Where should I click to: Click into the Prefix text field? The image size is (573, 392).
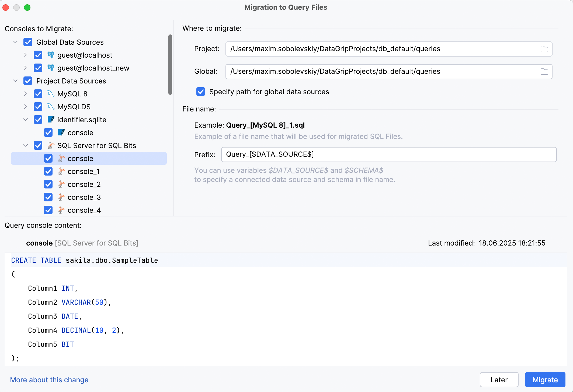[x=389, y=155]
